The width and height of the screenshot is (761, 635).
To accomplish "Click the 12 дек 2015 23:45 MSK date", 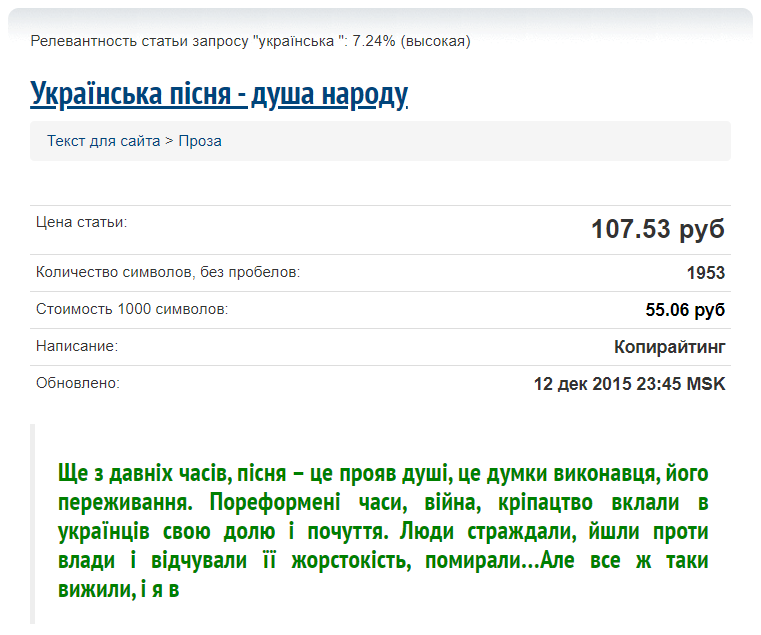I will 629,384.
